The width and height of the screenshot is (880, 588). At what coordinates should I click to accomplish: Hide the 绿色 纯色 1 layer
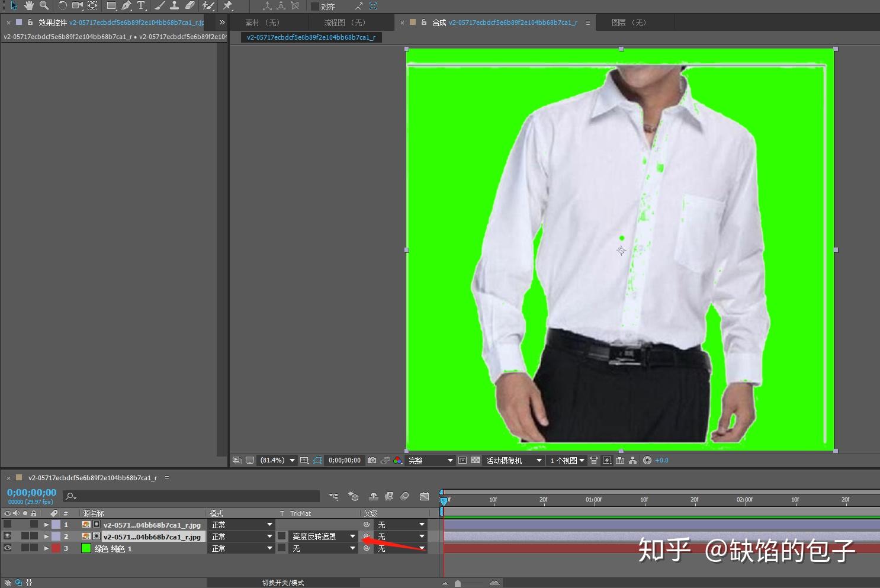point(7,548)
